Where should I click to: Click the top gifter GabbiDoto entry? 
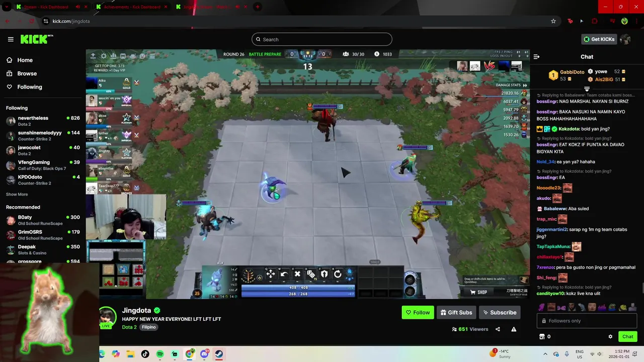566,75
